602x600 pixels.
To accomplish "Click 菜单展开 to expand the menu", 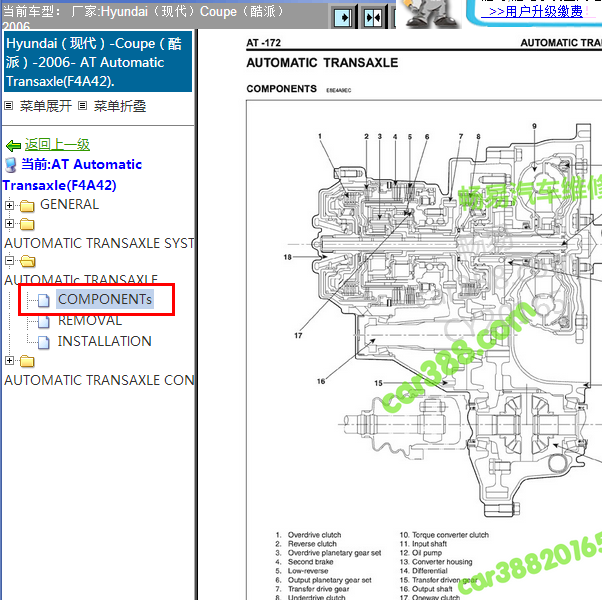I will point(46,106).
